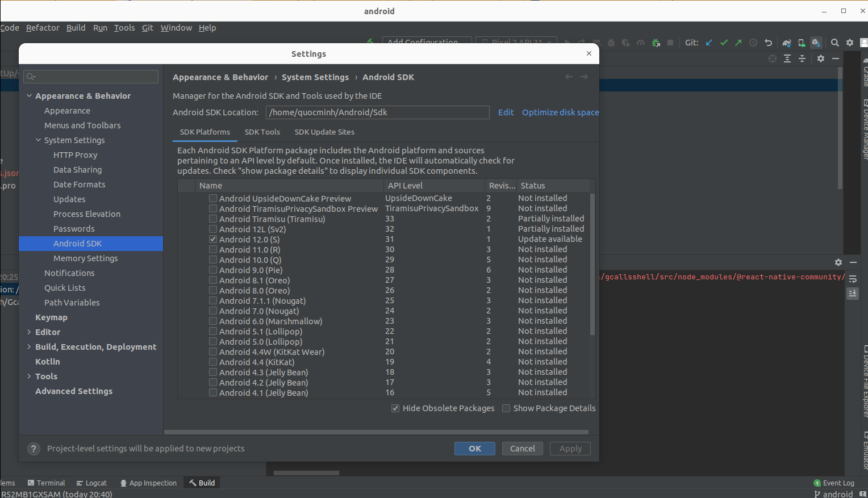The height and width of the screenshot is (498, 868).
Task: Click the Git push arrow icon
Action: click(x=738, y=43)
